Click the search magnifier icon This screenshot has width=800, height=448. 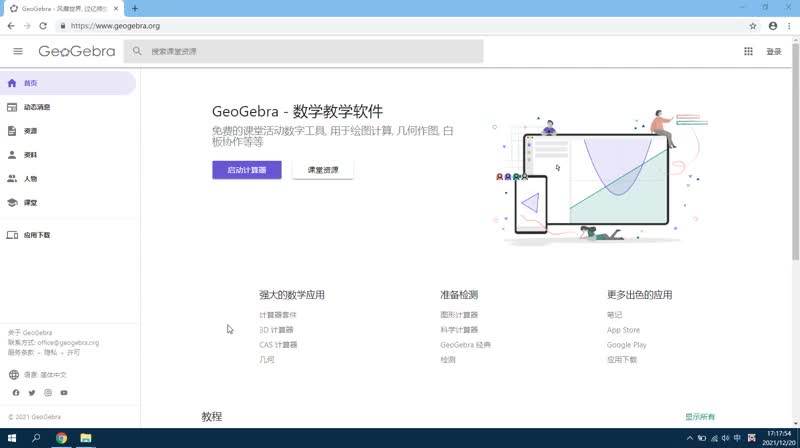(137, 51)
